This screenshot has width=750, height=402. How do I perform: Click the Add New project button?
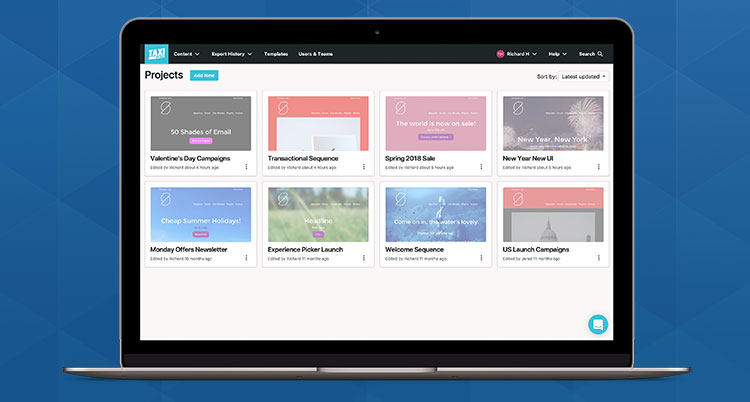pos(204,76)
